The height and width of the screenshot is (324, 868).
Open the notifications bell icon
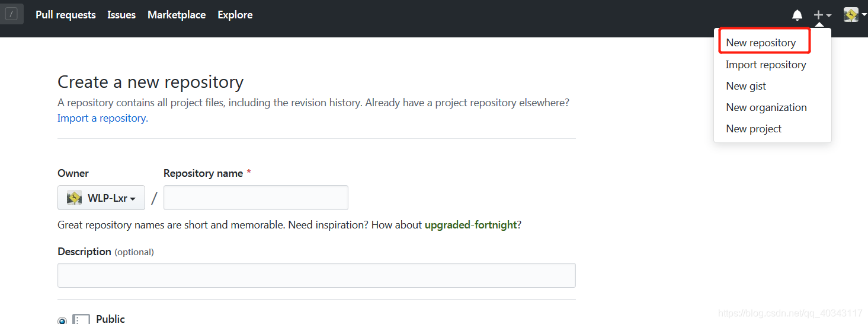click(x=797, y=15)
